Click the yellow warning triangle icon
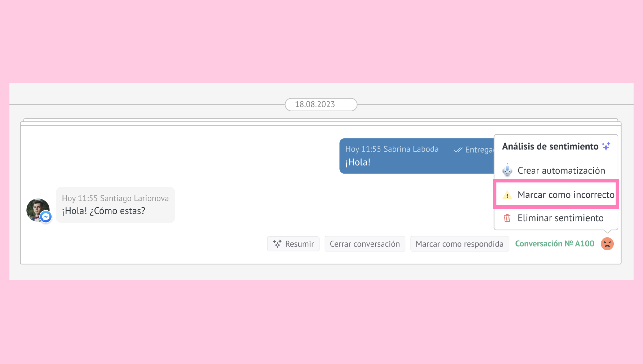Viewport: 643px width, 364px height. [x=507, y=195]
